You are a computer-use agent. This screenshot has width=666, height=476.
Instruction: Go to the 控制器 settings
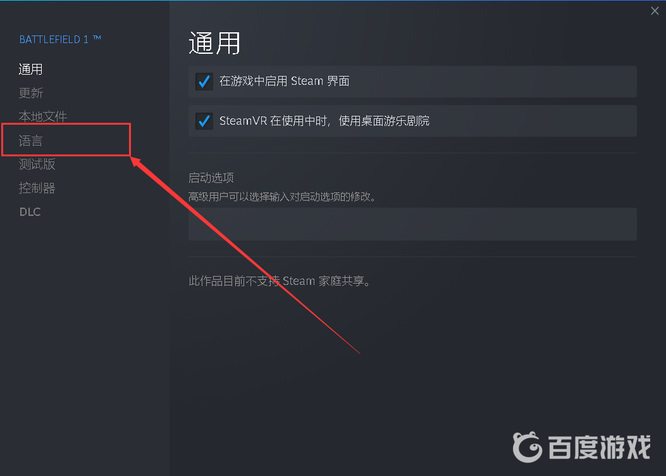tap(37, 188)
